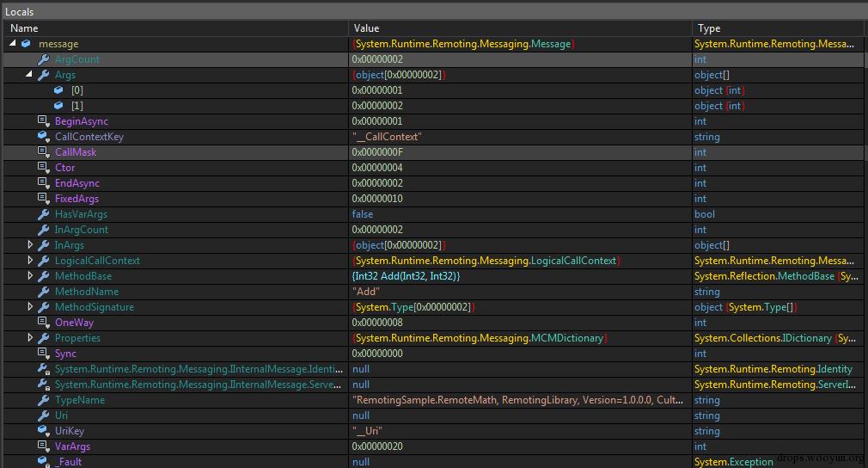Select the MethodName value "Add"
This screenshot has width=868, height=468.
coord(365,292)
